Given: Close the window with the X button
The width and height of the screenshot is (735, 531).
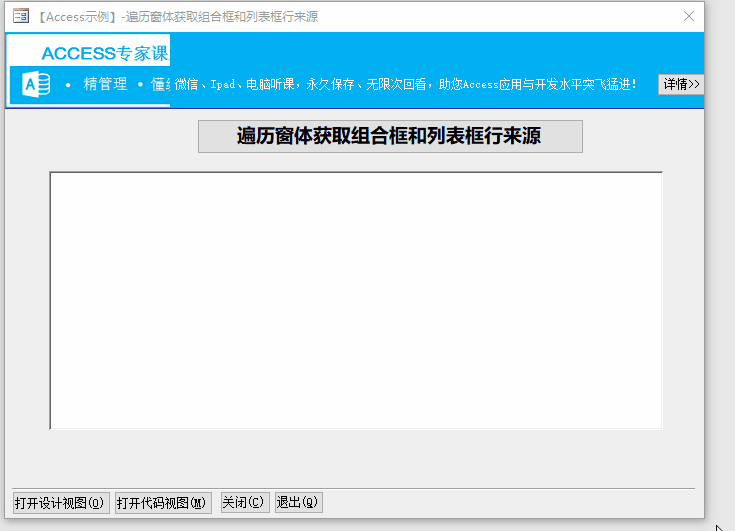Looking at the screenshot, I should click(689, 16).
